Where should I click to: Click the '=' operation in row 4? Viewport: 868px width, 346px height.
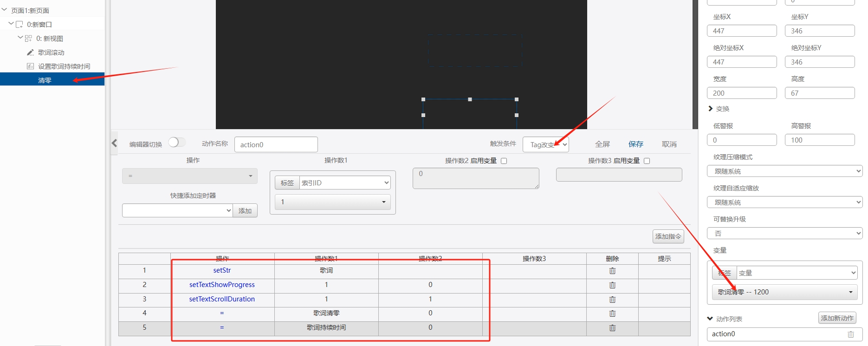pyautogui.click(x=222, y=313)
